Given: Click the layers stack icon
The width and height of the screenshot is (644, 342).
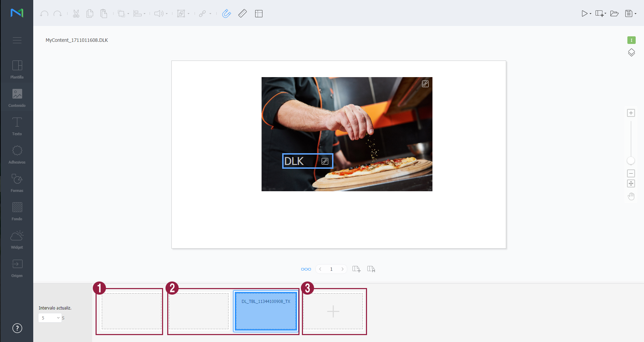Looking at the screenshot, I should (x=631, y=53).
